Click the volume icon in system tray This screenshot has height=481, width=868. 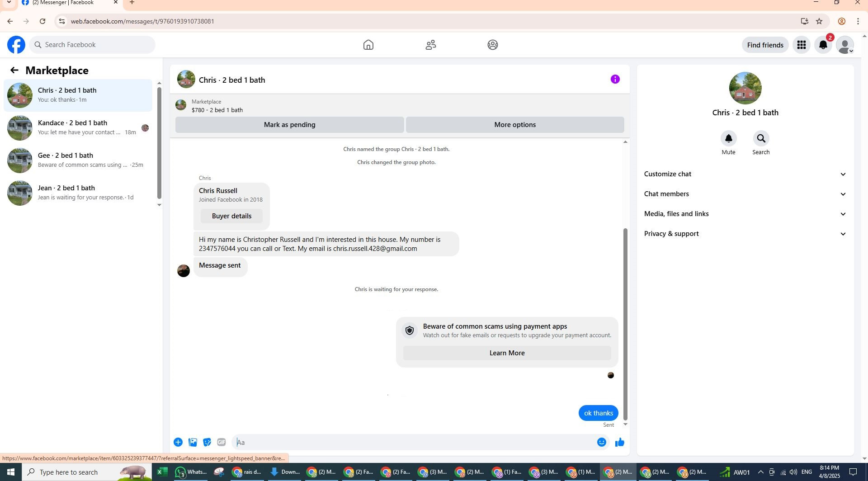click(793, 472)
